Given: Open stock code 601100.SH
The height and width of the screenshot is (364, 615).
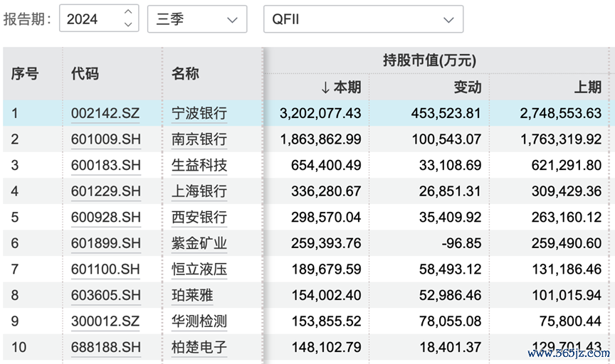Looking at the screenshot, I should (105, 269).
